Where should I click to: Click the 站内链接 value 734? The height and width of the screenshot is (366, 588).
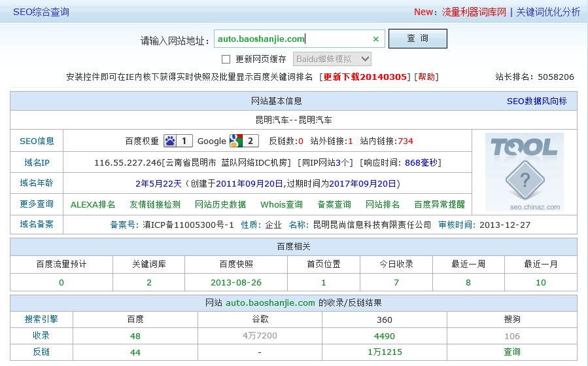tap(406, 141)
